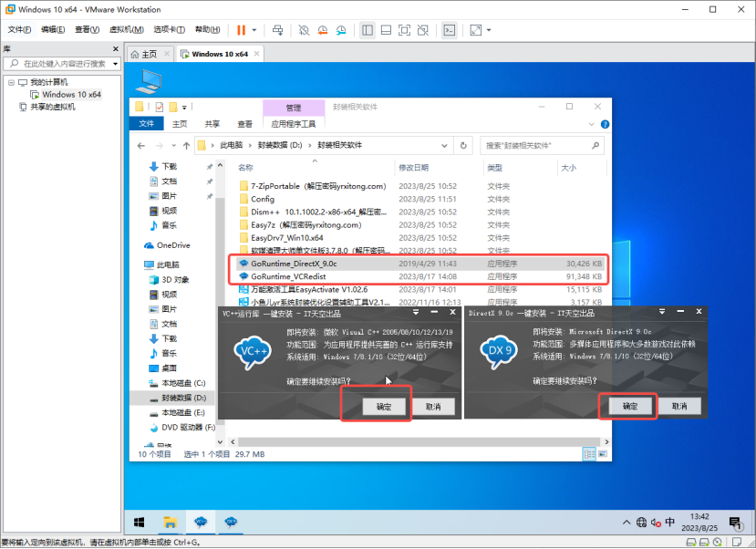
Task: Switch to Unity mode in VMware toolbar
Action: point(423,30)
